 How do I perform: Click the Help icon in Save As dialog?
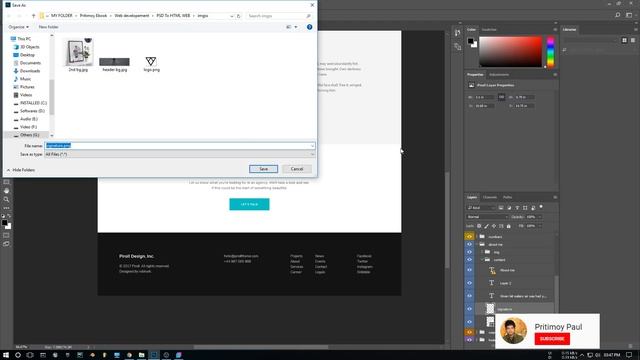click(309, 27)
